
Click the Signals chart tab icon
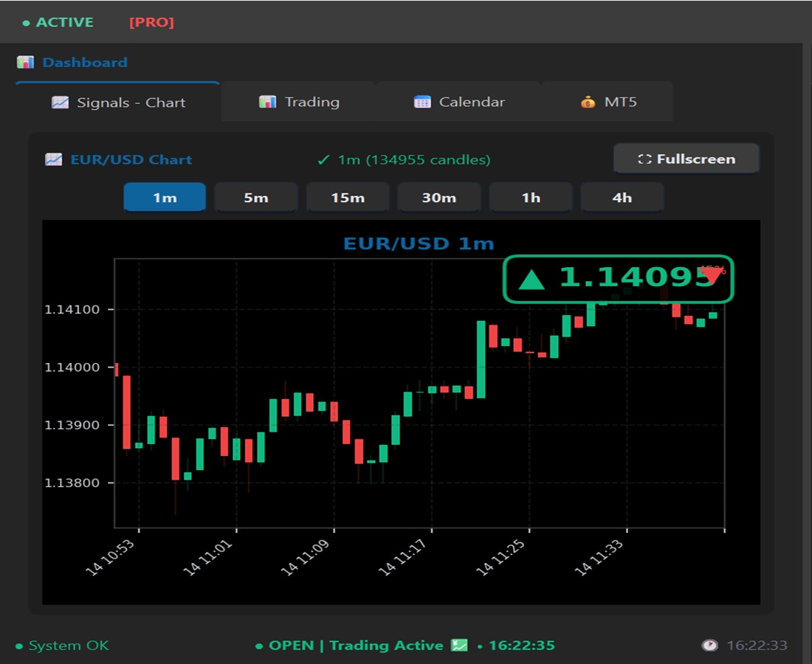pos(60,103)
